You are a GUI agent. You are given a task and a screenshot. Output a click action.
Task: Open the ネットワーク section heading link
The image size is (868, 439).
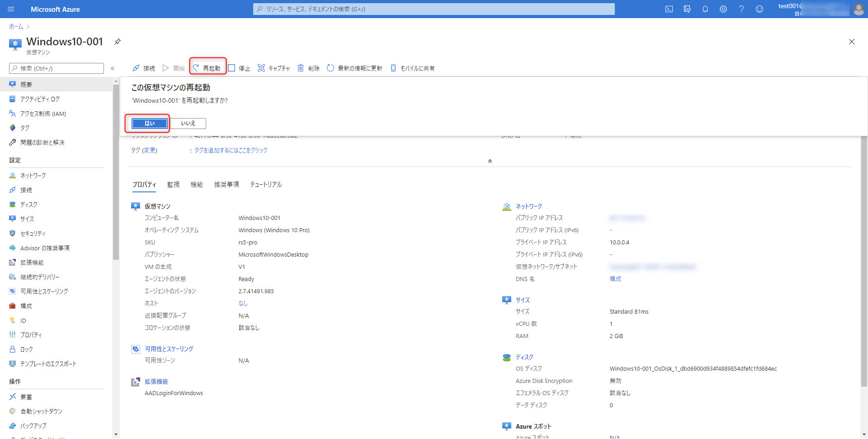click(529, 206)
